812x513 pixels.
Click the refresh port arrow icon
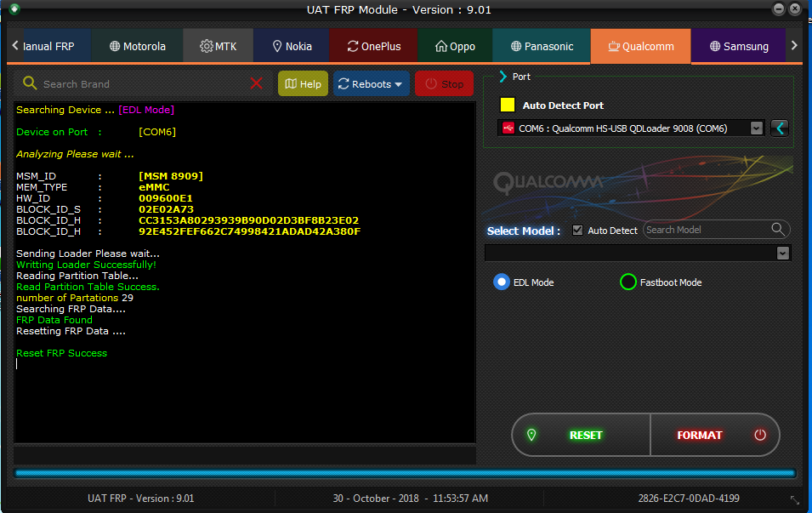[780, 128]
